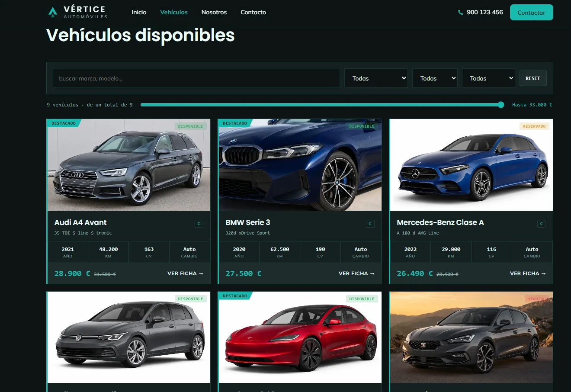Click the DISPONIBLE badge on the Audi card
Viewport: 571px width, 392px height.
[x=190, y=126]
